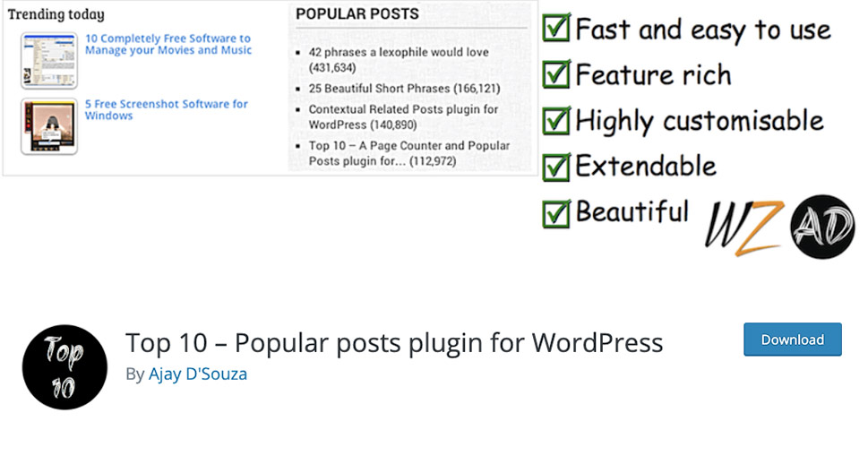Toggle the 'Fast and easy to use' checkbox
Screen dimensions: 868x464
click(x=555, y=28)
